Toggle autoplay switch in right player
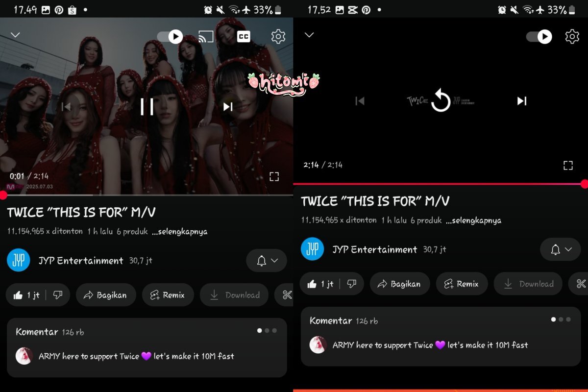588x392 pixels. [539, 37]
